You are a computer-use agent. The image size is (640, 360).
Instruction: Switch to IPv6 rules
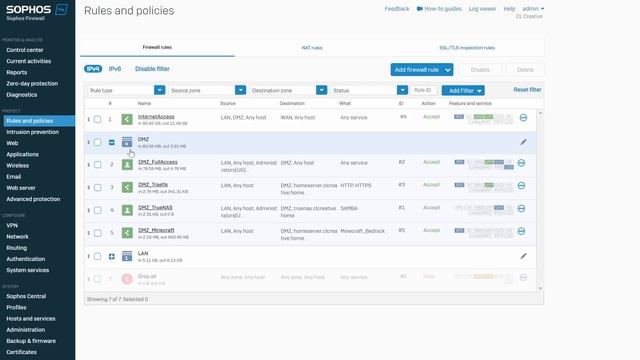pos(115,69)
